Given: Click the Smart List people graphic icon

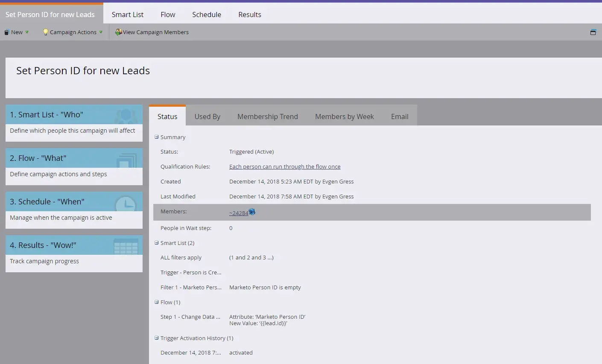Looking at the screenshot, I should tap(126, 115).
